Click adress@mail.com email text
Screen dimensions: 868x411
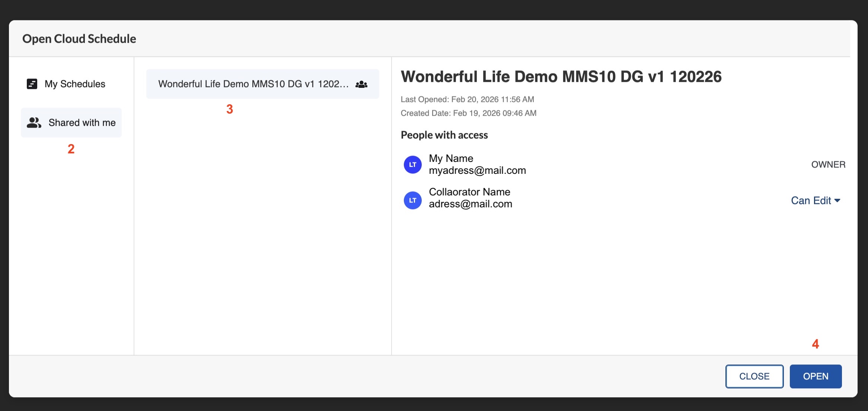click(x=470, y=204)
